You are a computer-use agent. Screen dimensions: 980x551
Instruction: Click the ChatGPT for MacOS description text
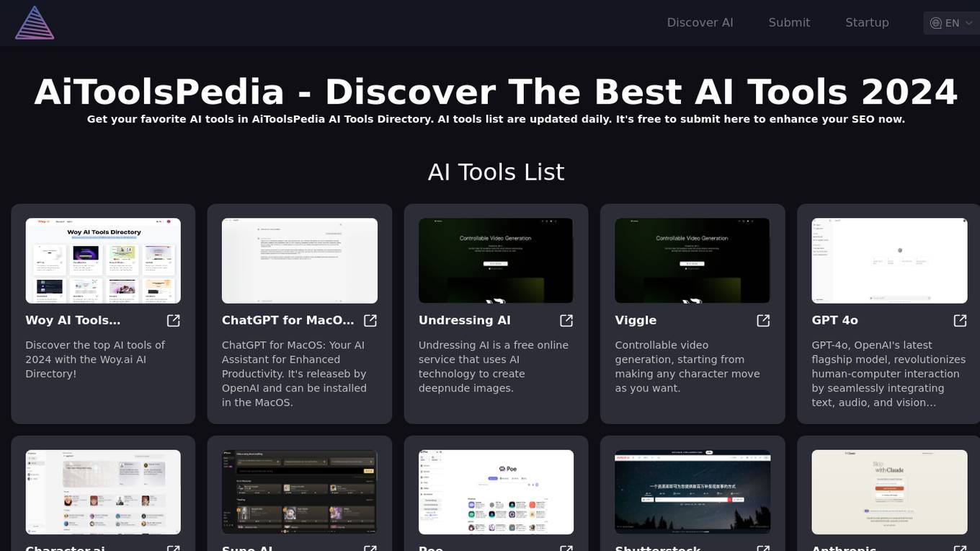click(x=294, y=374)
